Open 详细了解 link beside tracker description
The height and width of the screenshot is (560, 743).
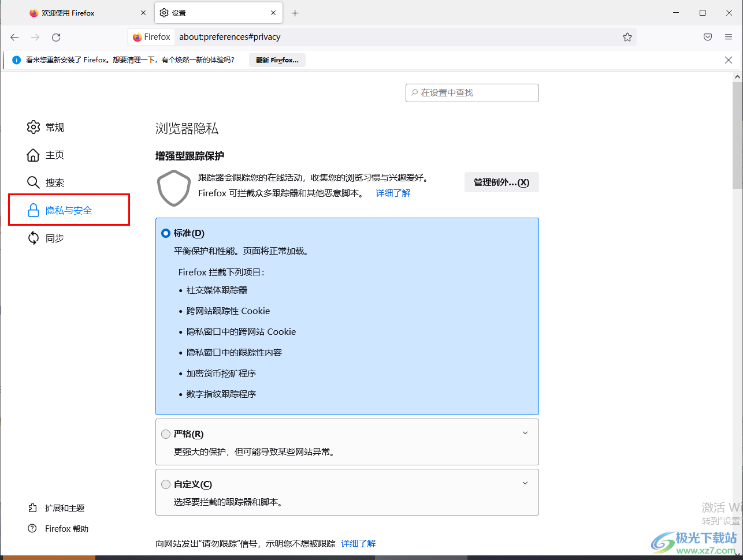click(x=393, y=193)
